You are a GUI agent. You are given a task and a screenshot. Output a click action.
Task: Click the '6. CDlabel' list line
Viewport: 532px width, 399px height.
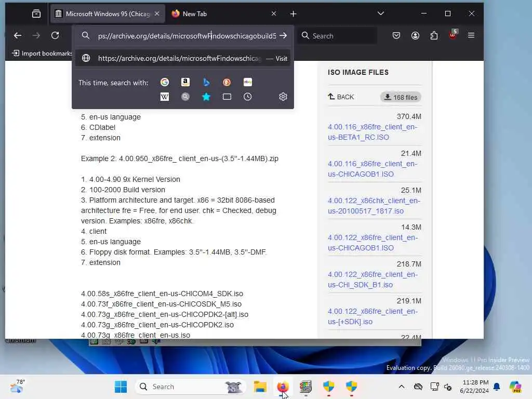[98, 127]
